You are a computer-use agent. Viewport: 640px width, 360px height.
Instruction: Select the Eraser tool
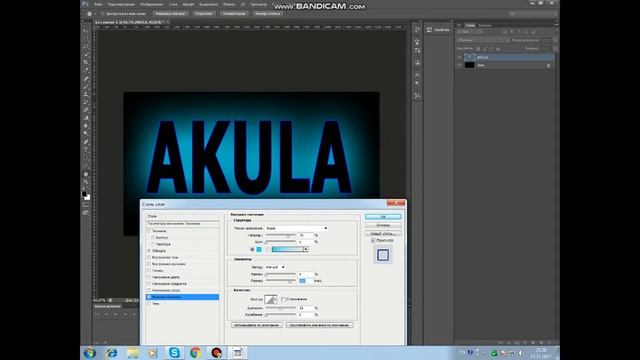click(x=86, y=110)
